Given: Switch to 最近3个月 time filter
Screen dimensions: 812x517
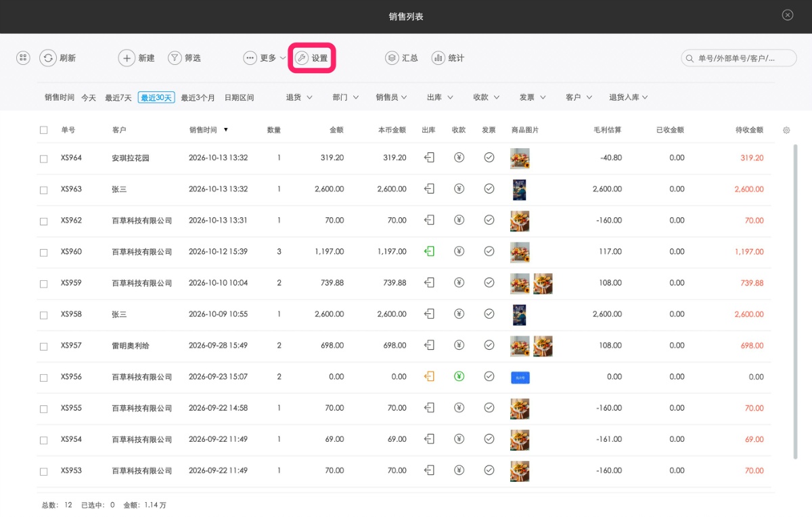Looking at the screenshot, I should pos(198,97).
